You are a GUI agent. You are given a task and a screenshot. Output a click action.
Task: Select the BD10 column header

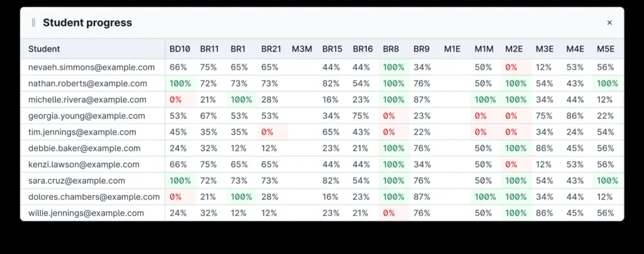point(179,49)
